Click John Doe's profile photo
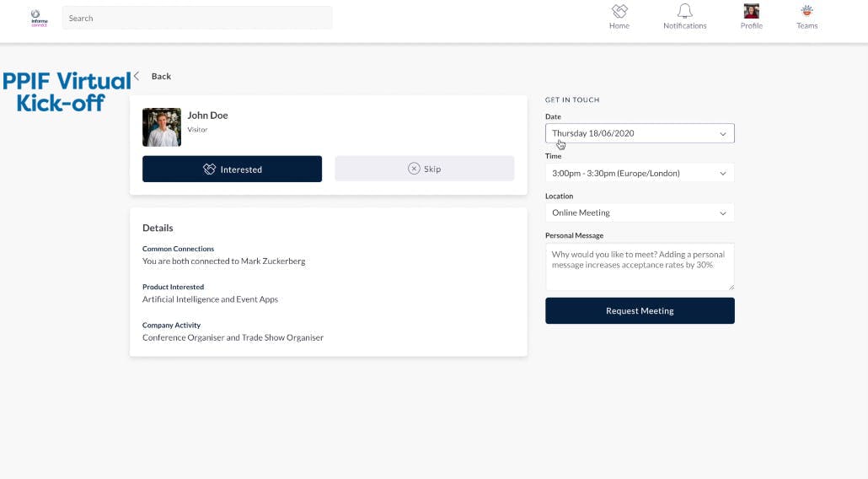 [x=162, y=127]
